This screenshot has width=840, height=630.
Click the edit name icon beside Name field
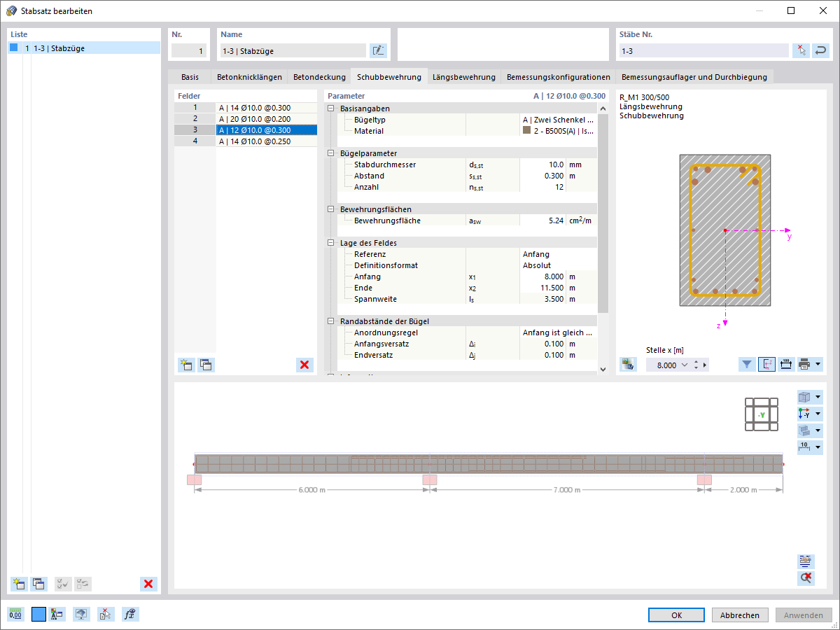(x=379, y=50)
